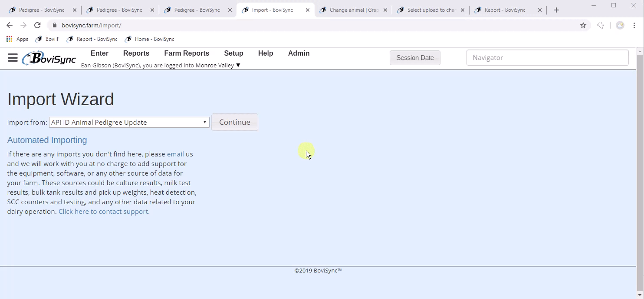Reload the current page
Image resolution: width=644 pixels, height=299 pixels.
[x=37, y=25]
